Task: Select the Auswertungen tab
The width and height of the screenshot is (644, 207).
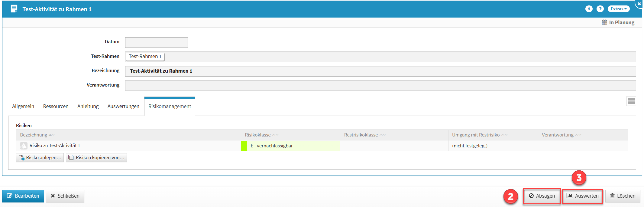Action: pos(123,106)
